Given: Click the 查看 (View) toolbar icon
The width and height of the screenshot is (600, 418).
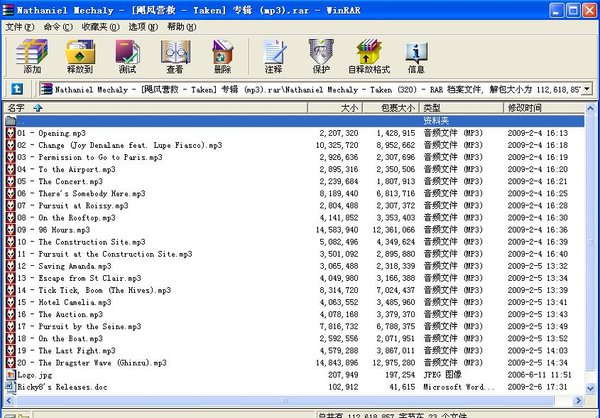Looking at the screenshot, I should click(x=175, y=56).
